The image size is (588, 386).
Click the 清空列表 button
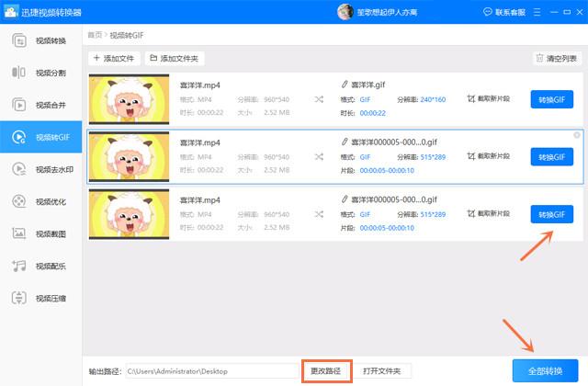coord(557,58)
